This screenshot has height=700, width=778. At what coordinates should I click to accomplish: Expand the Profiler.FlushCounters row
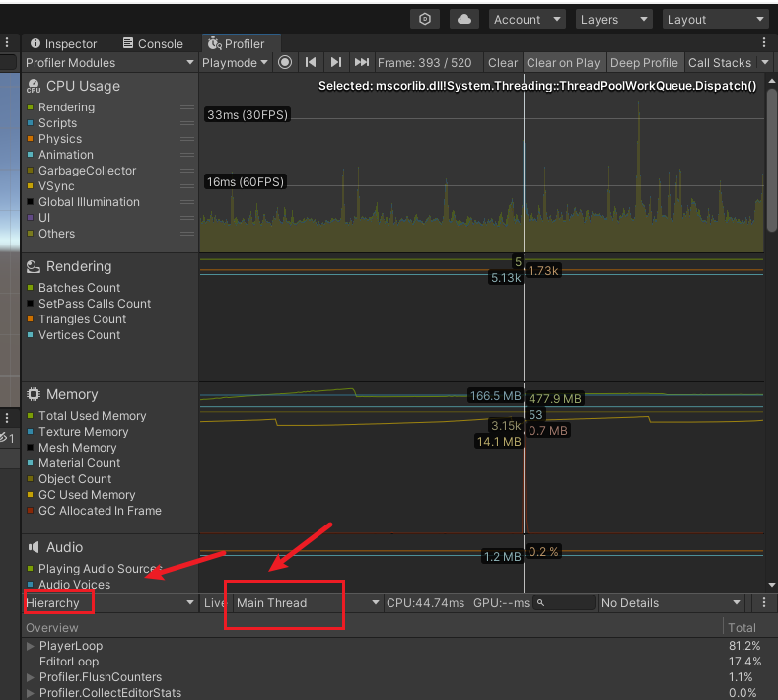(31, 677)
